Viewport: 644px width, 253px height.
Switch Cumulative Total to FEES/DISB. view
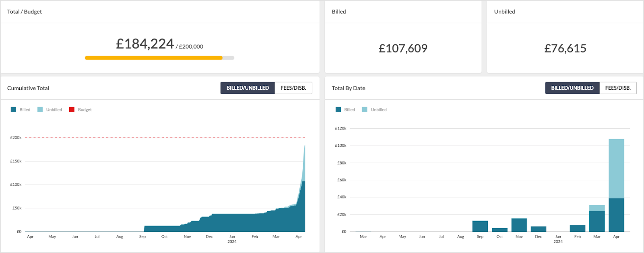click(x=293, y=88)
